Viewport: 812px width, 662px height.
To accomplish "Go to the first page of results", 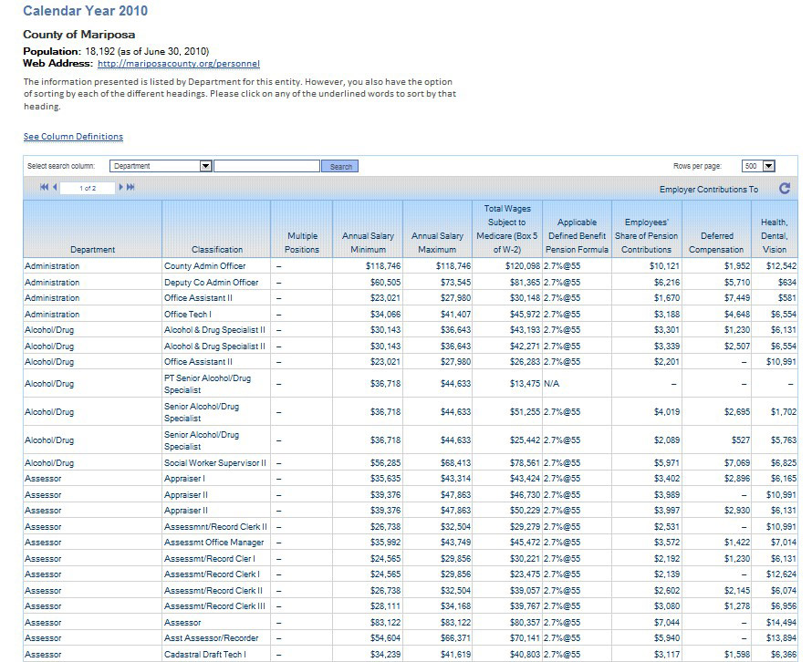I will pos(44,187).
